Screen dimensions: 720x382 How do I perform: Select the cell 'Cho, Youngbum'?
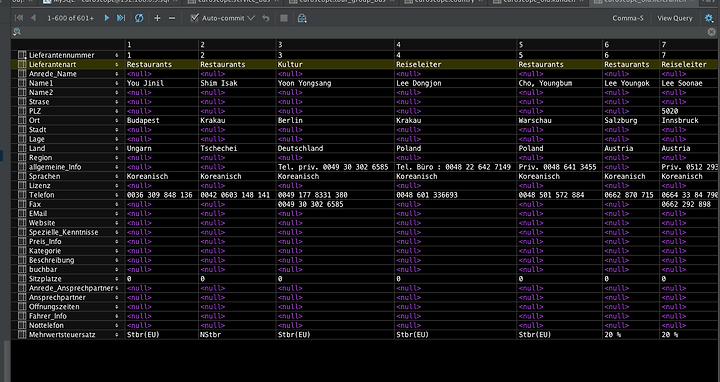[x=560, y=83]
